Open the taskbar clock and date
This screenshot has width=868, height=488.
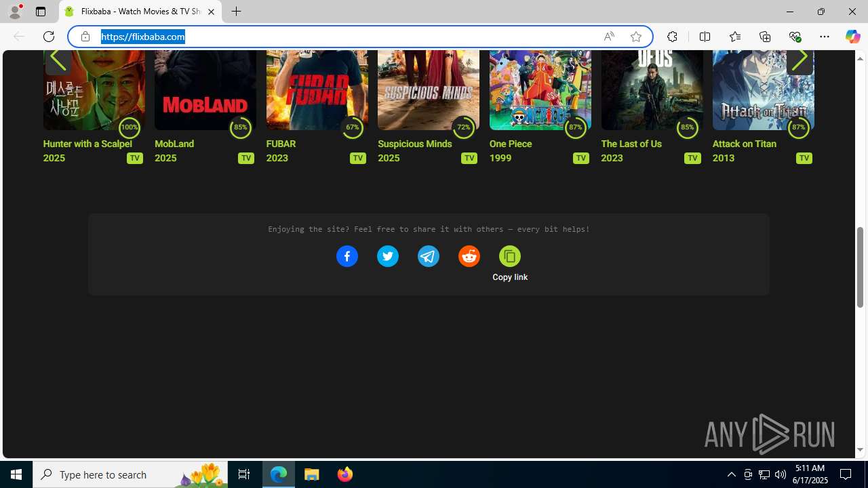(x=810, y=474)
